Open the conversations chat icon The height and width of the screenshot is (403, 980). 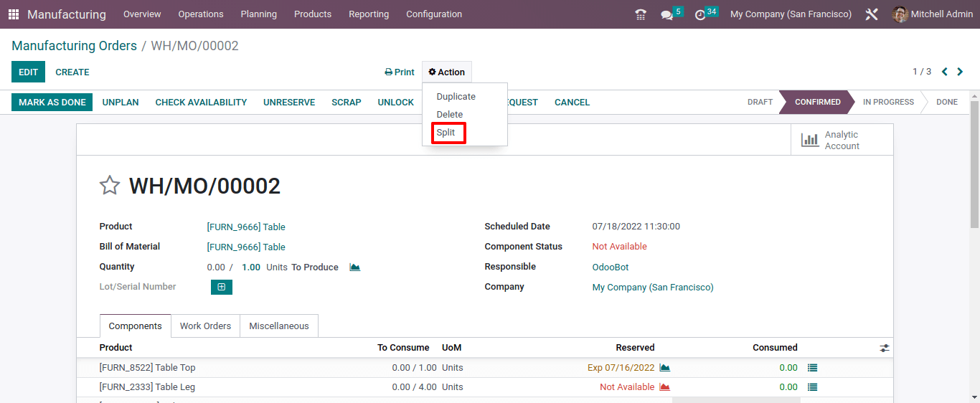coord(667,15)
